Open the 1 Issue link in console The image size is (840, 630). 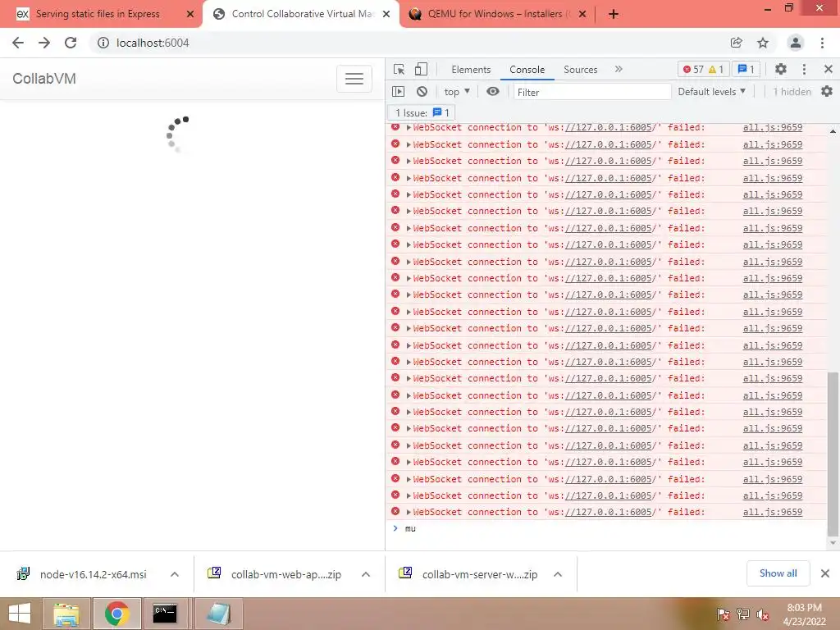point(422,113)
